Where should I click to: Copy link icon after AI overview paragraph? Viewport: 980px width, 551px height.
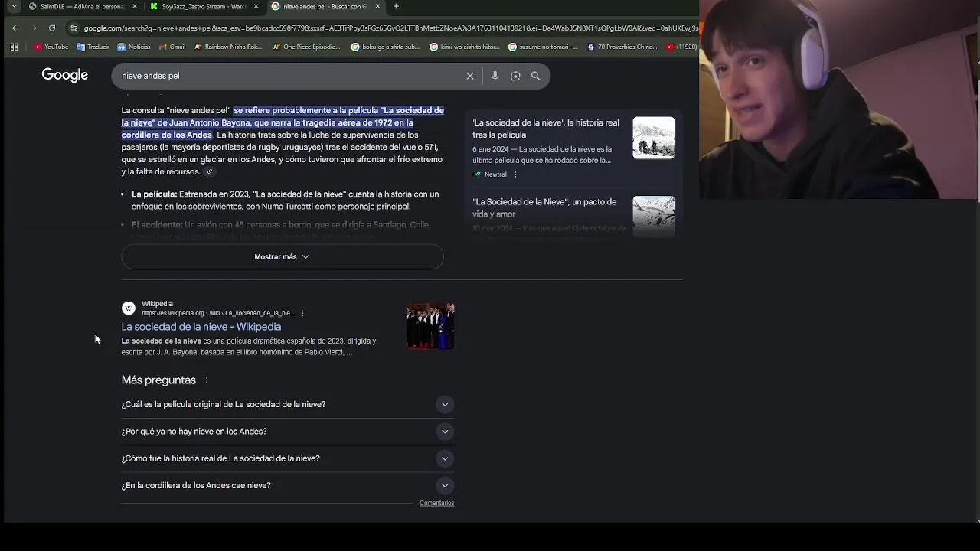click(209, 172)
